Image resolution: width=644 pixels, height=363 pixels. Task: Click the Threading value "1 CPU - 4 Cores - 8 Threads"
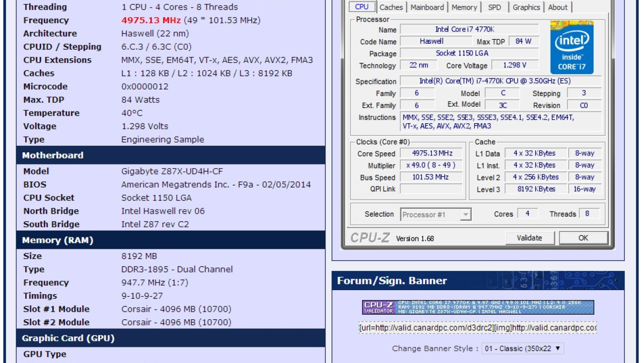click(x=180, y=7)
